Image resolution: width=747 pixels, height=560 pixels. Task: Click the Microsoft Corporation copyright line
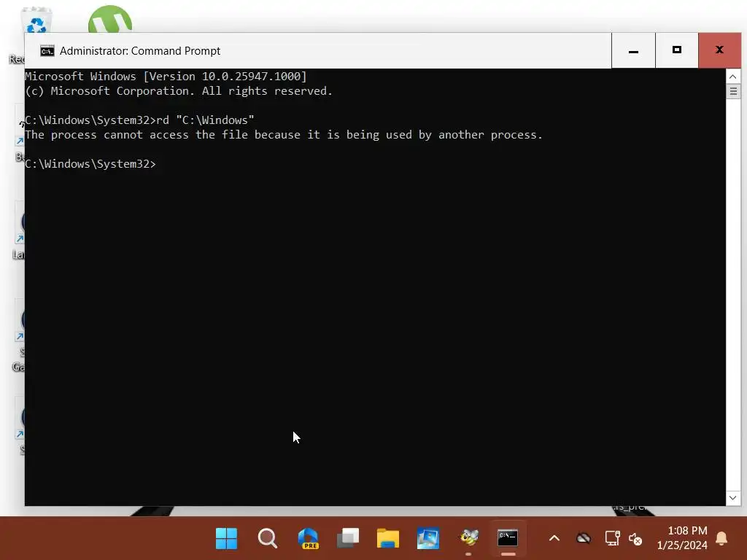click(x=179, y=91)
